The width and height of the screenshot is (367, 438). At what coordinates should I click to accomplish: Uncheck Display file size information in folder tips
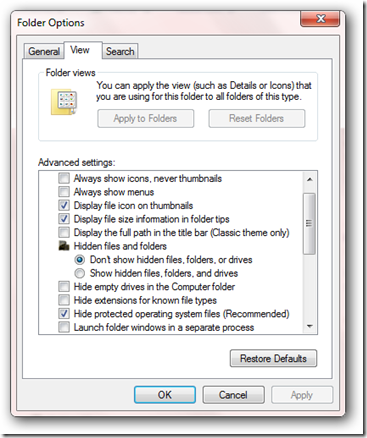pyautogui.click(x=64, y=219)
